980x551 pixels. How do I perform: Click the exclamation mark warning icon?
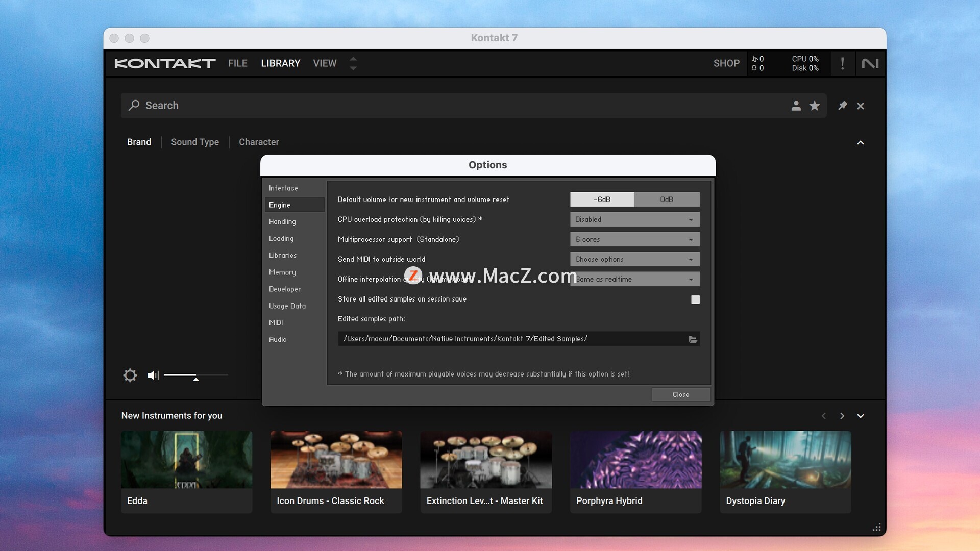pos(842,63)
